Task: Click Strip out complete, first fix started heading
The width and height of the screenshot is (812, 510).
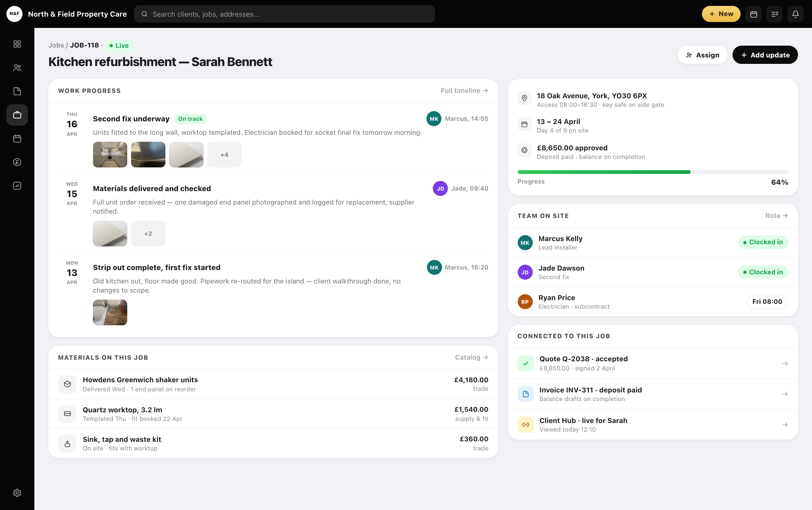Action: point(157,268)
